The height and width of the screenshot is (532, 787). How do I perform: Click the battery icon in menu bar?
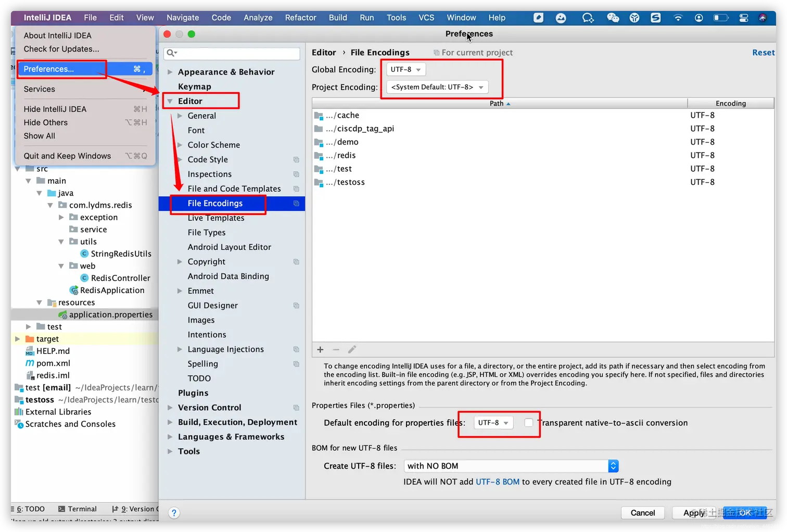(720, 18)
